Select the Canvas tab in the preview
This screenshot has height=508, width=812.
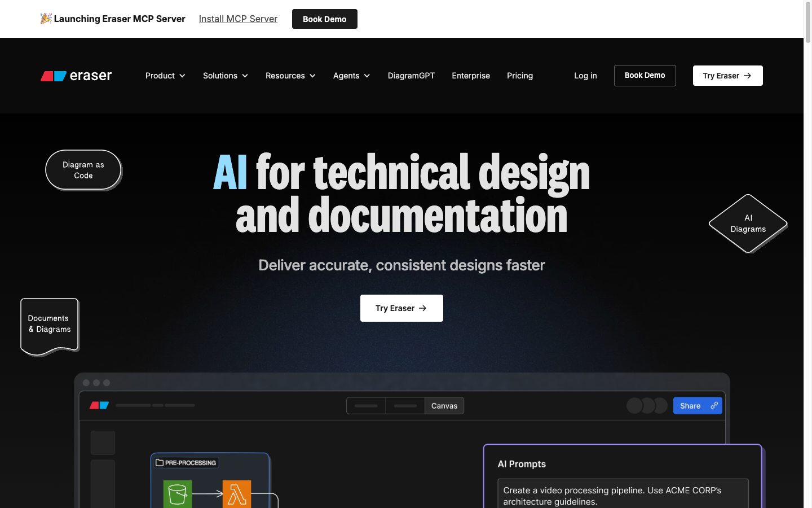pos(444,406)
